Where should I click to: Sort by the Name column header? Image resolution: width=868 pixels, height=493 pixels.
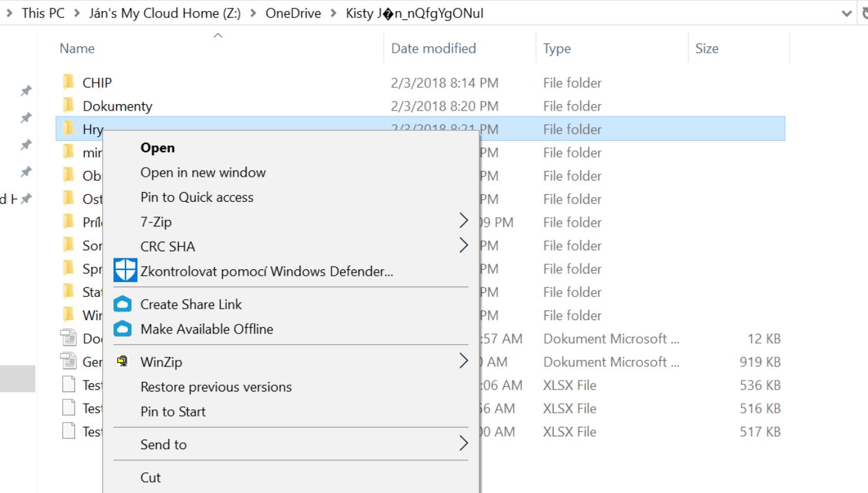point(77,48)
